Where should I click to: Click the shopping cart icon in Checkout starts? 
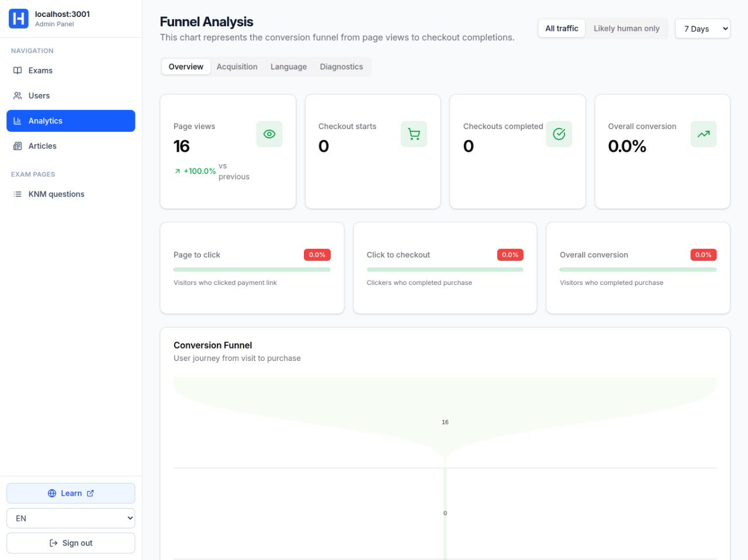pyautogui.click(x=414, y=134)
